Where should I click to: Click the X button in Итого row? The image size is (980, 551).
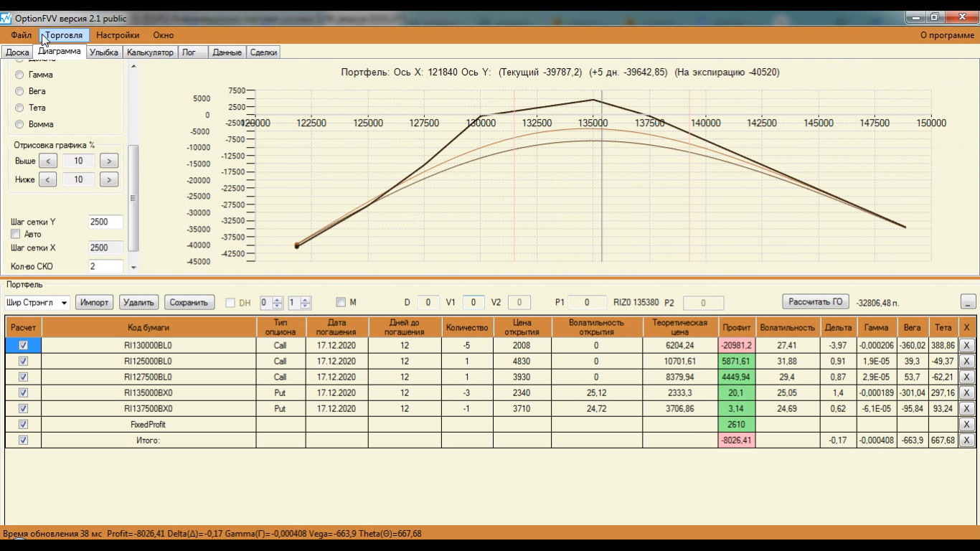[966, 440]
